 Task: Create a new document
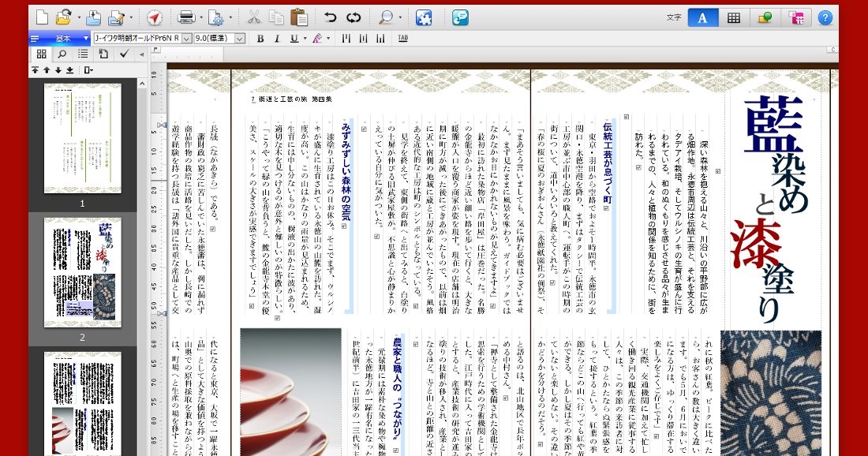pos(42,17)
